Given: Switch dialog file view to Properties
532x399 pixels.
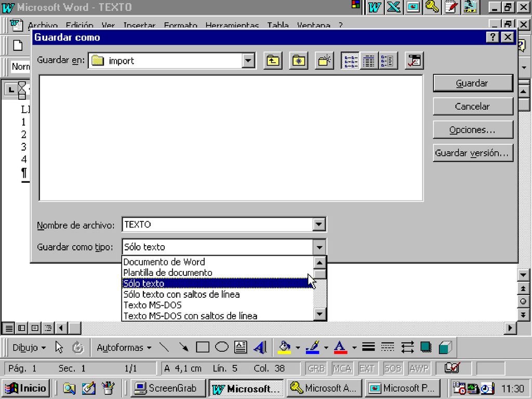Looking at the screenshot, I should click(x=388, y=61).
